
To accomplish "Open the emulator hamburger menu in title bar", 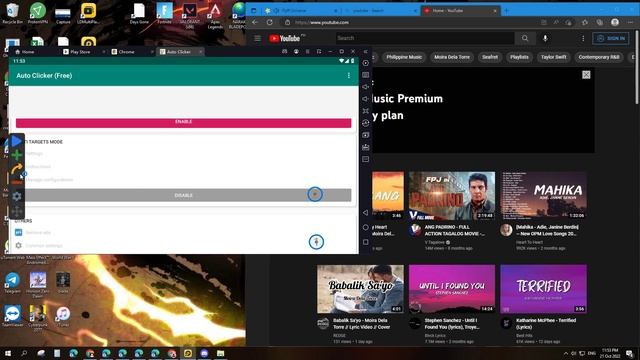I will 307,52.
